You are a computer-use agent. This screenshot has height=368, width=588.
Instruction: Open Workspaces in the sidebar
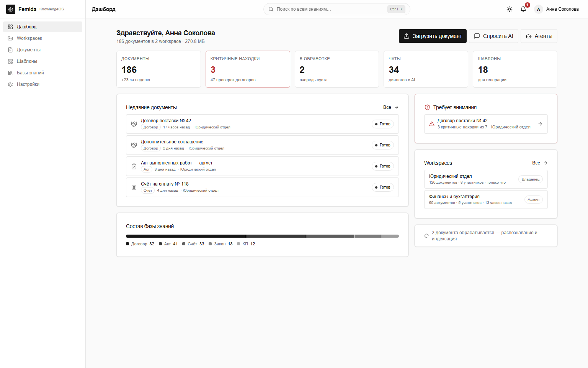point(43,38)
